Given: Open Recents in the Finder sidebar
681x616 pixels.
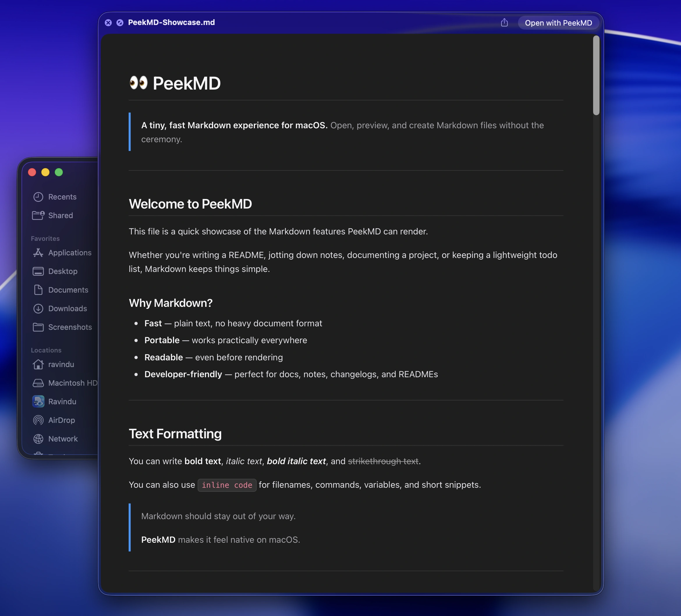Looking at the screenshot, I should pos(62,197).
